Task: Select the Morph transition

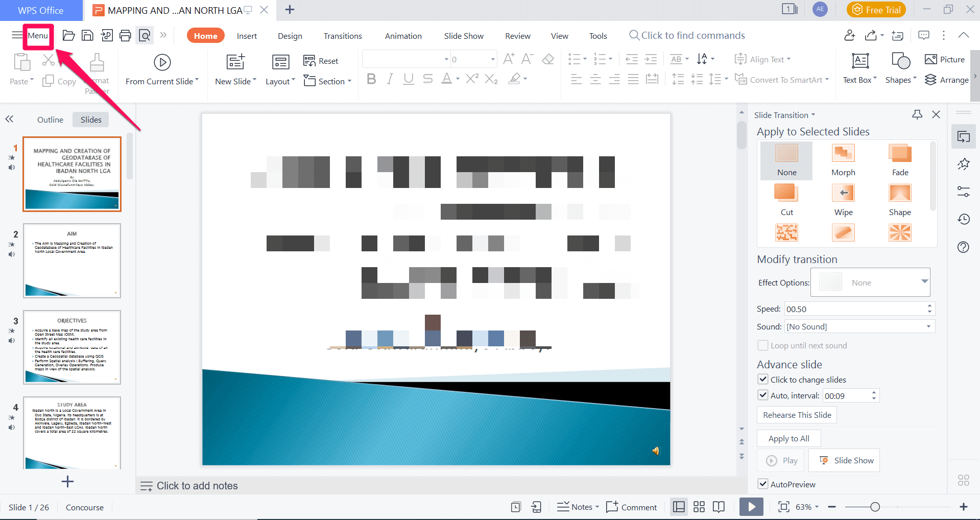Action: coord(843,160)
